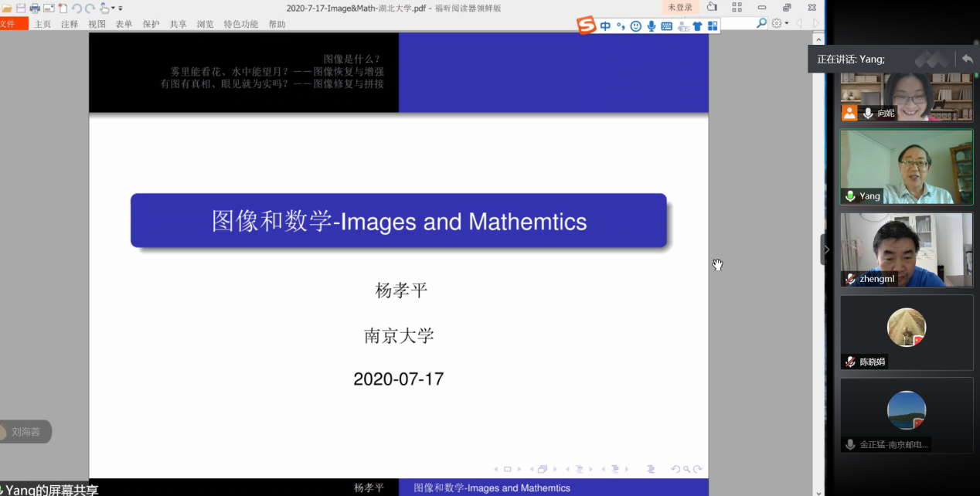The width and height of the screenshot is (980, 496).
Task: Expand the hand tool dropdown arrow
Action: [114, 8]
